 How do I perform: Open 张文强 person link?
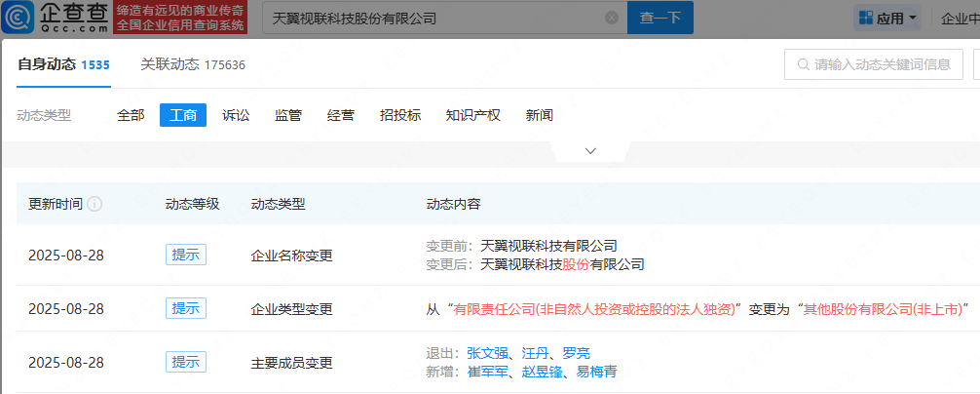point(487,353)
